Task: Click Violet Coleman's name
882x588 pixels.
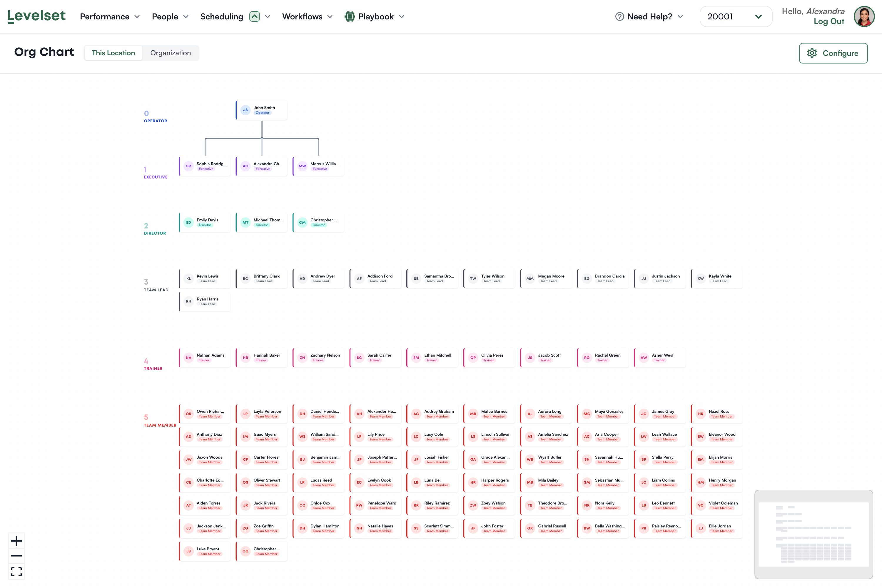Action: 723,503
